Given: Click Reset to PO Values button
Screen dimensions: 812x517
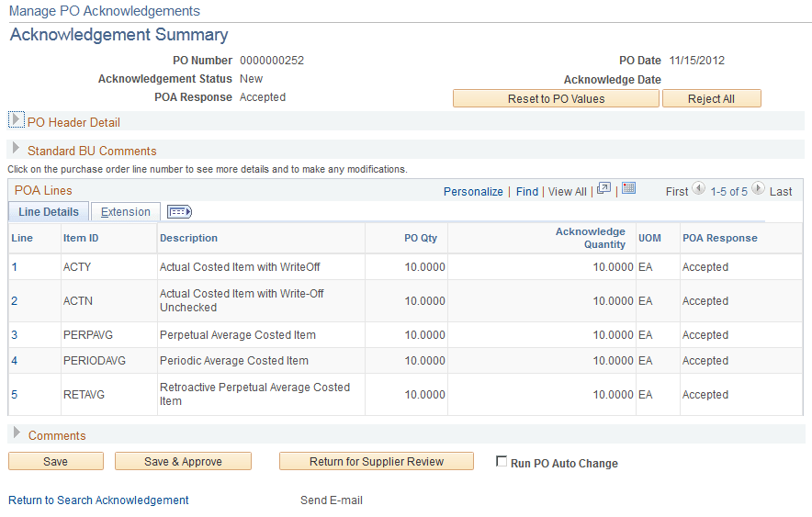Looking at the screenshot, I should (x=556, y=99).
